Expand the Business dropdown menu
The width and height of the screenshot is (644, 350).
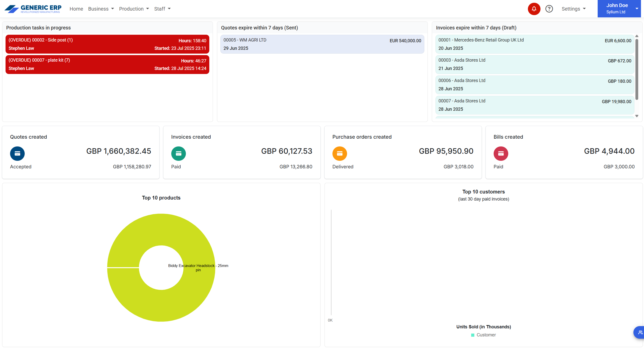point(101,9)
